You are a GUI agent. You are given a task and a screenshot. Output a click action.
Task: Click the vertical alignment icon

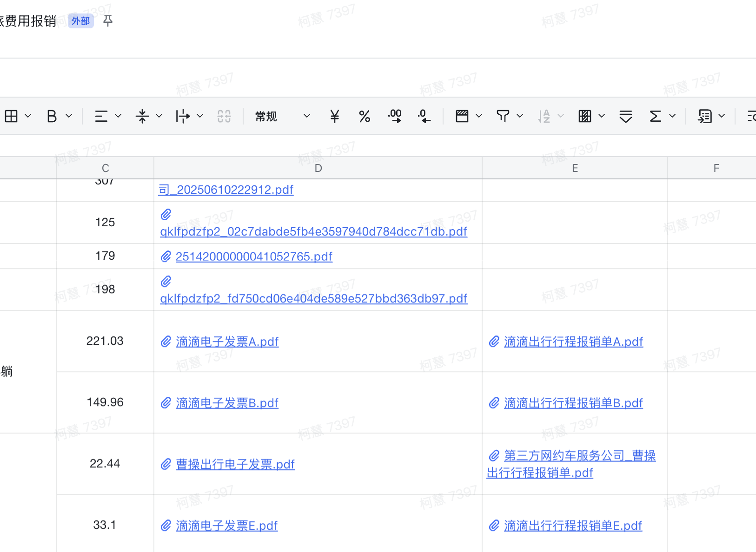pyautogui.click(x=142, y=116)
